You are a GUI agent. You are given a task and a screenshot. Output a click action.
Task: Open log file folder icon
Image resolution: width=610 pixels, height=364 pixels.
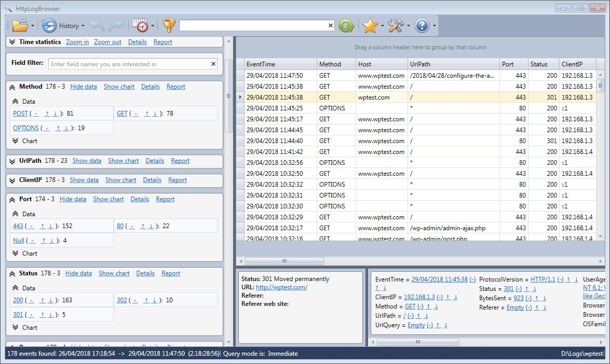[x=20, y=25]
